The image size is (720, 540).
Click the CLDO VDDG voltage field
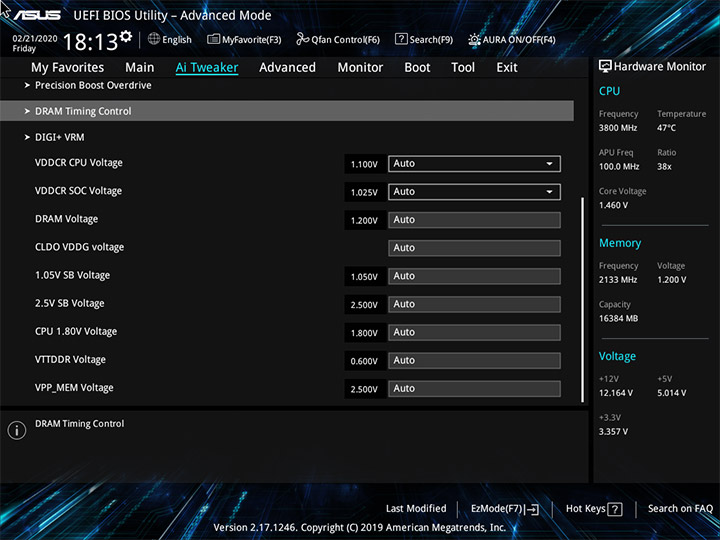(474, 248)
